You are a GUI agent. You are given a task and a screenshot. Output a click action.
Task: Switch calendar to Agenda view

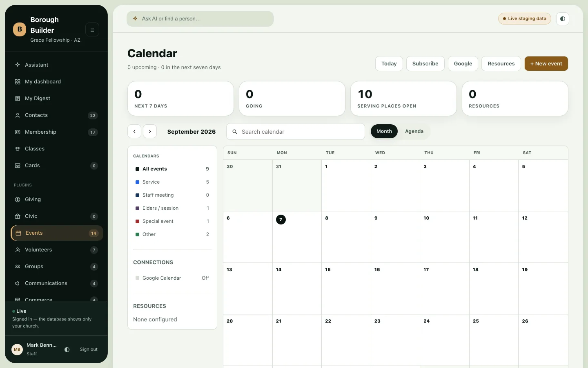[x=414, y=131]
